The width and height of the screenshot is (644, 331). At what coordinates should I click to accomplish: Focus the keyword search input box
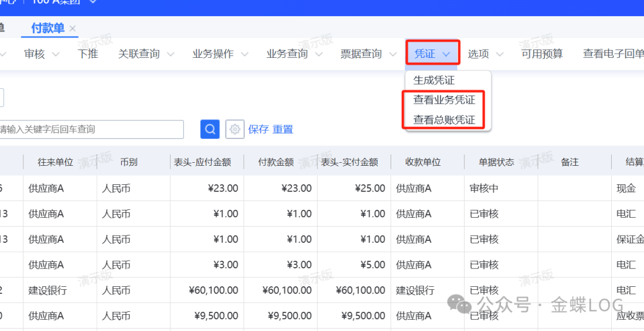(89, 129)
